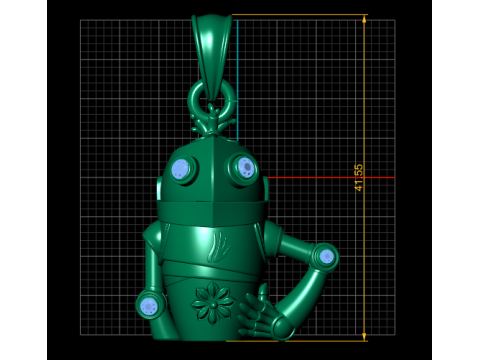This screenshot has width=480, height=360.
Task: Select the flower emblem on robot body
Action: [213, 303]
